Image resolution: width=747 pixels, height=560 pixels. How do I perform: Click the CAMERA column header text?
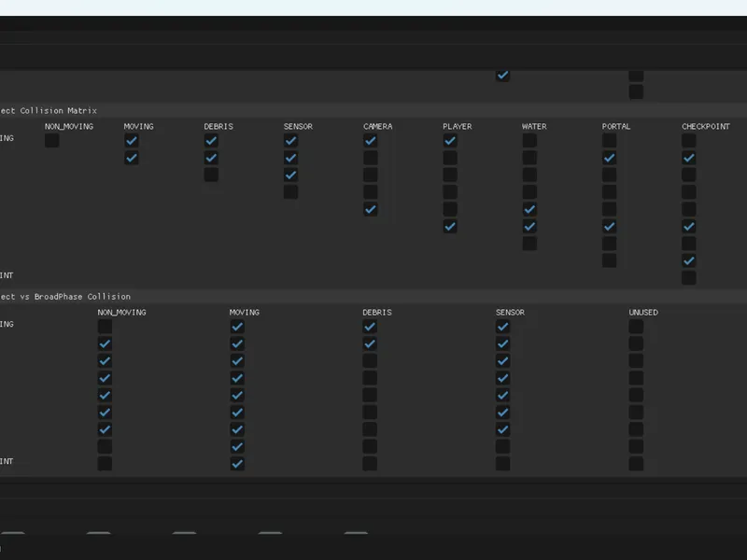coord(378,126)
